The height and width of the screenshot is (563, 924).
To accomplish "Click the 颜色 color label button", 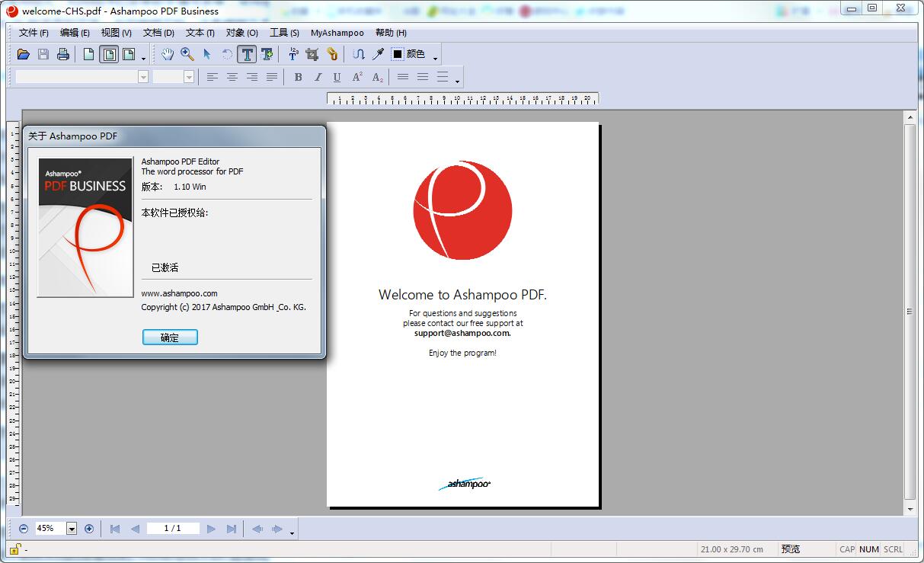I will (416, 54).
